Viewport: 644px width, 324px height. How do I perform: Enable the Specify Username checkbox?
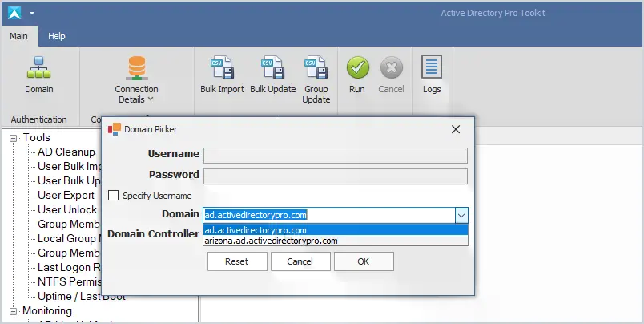pyautogui.click(x=114, y=196)
